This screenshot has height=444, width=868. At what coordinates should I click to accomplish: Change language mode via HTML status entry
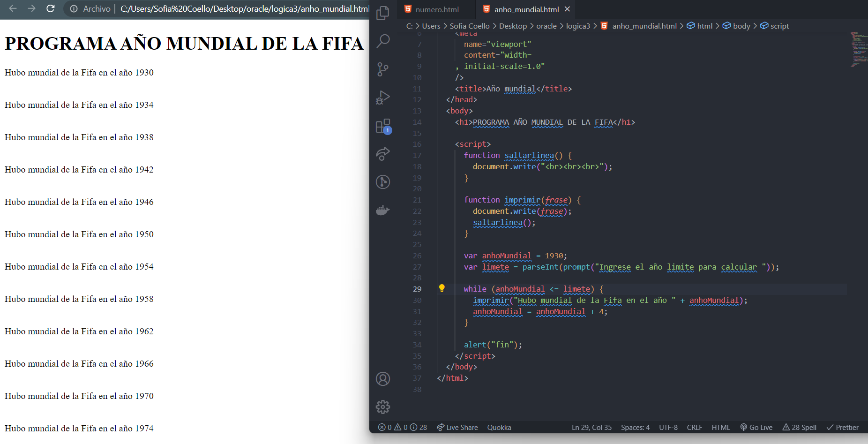(721, 428)
